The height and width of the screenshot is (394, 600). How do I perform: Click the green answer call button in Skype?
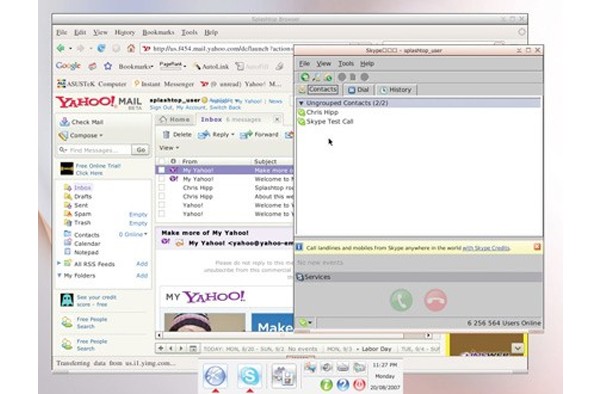(x=401, y=300)
